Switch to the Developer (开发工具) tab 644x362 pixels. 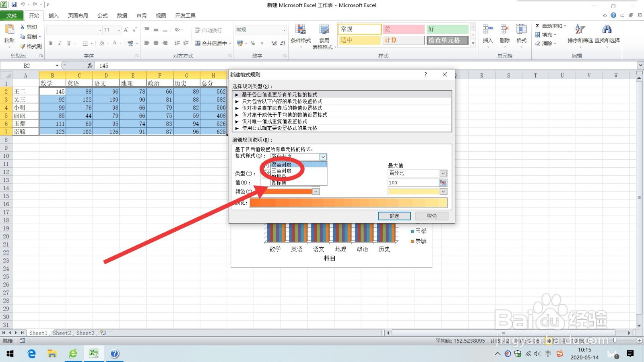pyautogui.click(x=185, y=16)
